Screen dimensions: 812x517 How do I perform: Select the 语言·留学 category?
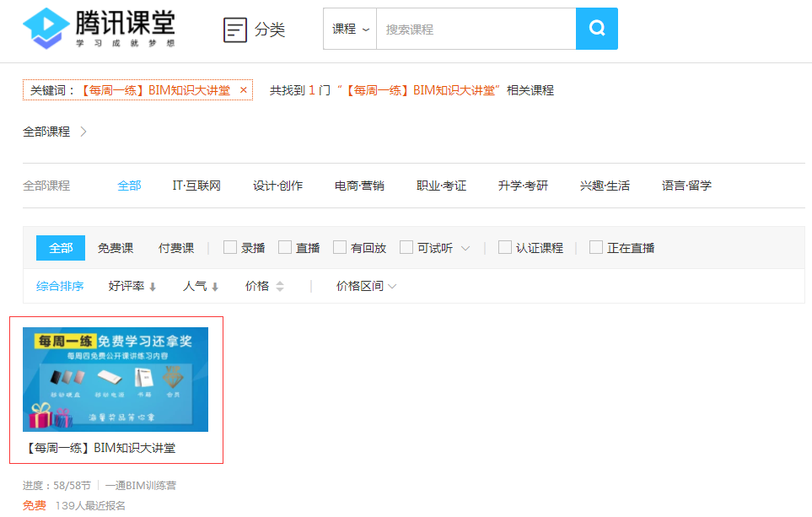pyautogui.click(x=686, y=186)
